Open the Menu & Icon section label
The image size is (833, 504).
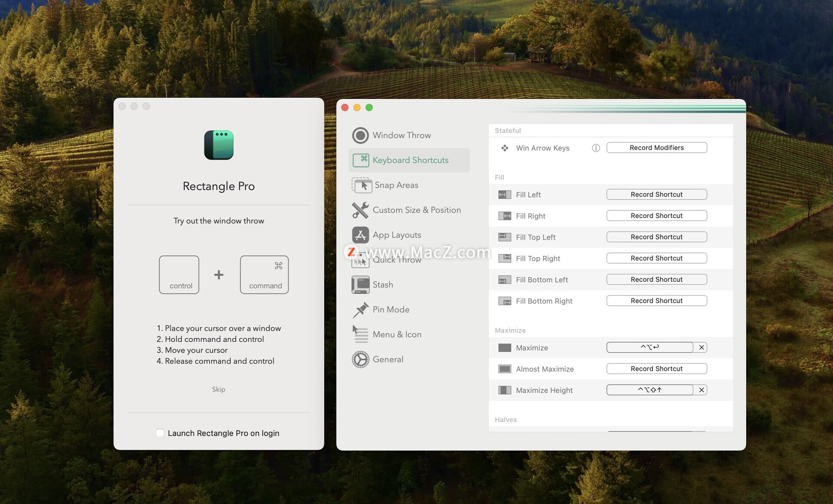(x=397, y=334)
